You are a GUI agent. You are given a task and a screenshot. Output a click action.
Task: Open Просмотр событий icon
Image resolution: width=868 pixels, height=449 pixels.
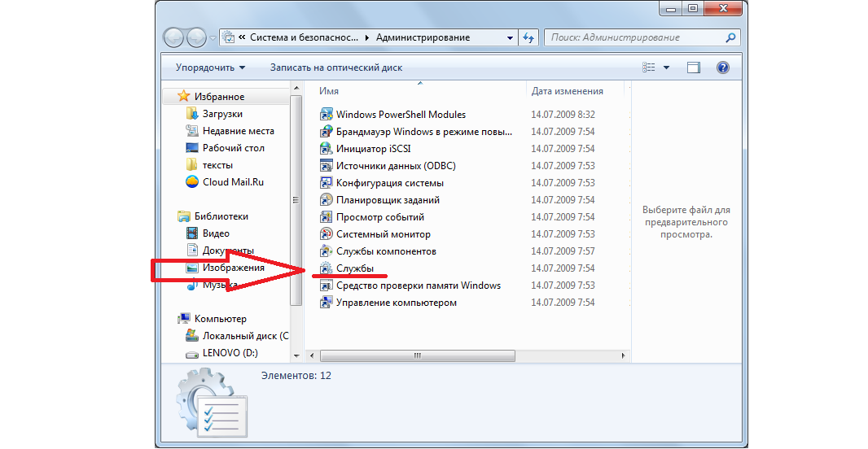click(326, 217)
